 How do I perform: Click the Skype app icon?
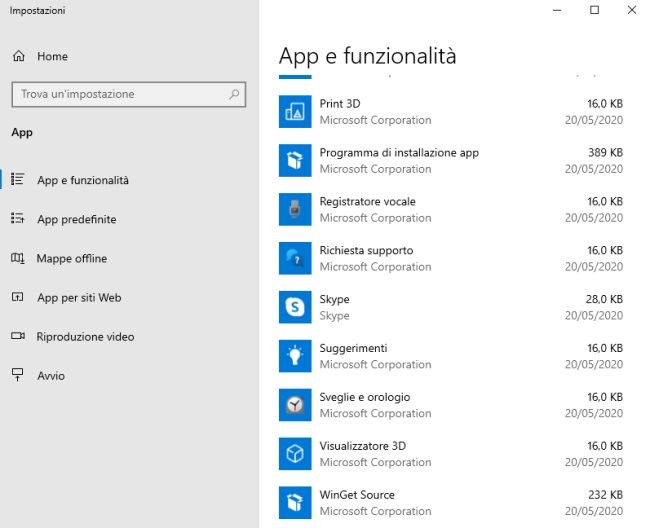click(x=295, y=307)
